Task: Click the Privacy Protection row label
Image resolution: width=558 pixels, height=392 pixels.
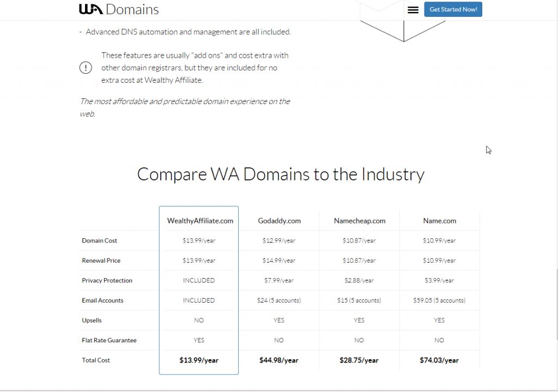Action: pyautogui.click(x=107, y=281)
